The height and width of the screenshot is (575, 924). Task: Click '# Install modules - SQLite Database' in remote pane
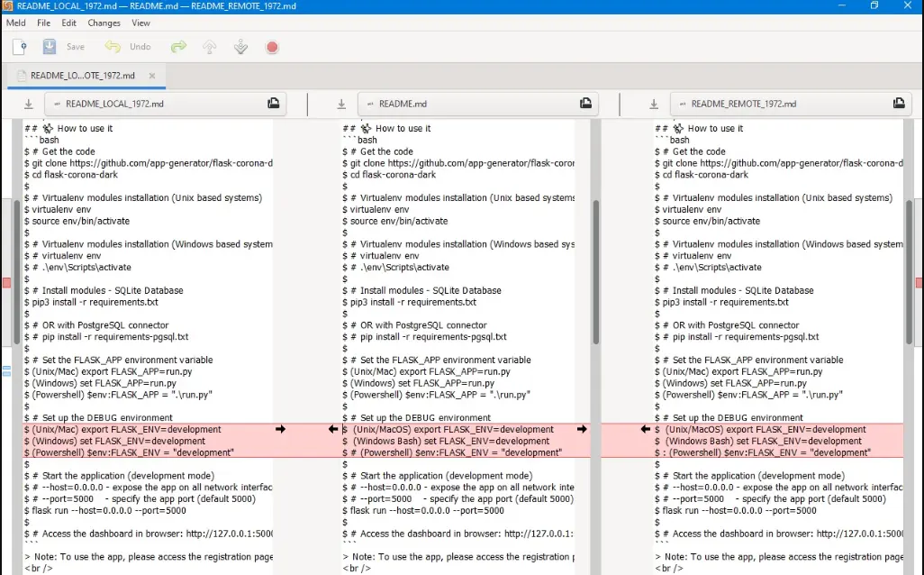pyautogui.click(x=738, y=291)
